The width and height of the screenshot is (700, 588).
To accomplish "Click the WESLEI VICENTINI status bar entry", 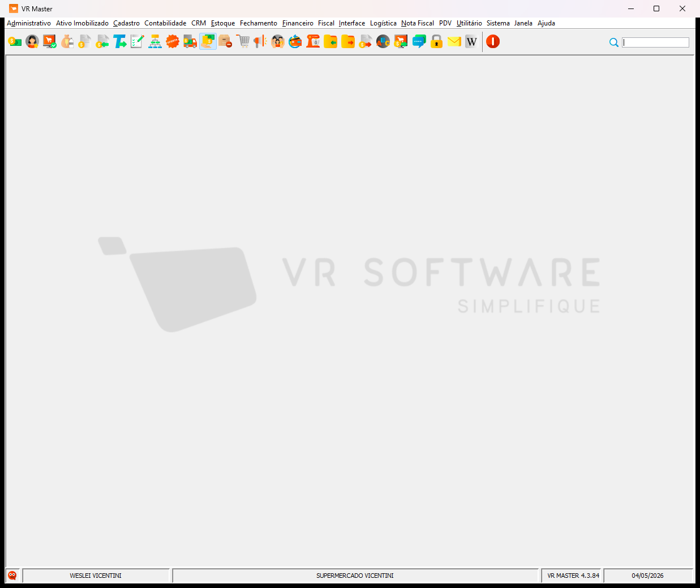I will point(96,576).
